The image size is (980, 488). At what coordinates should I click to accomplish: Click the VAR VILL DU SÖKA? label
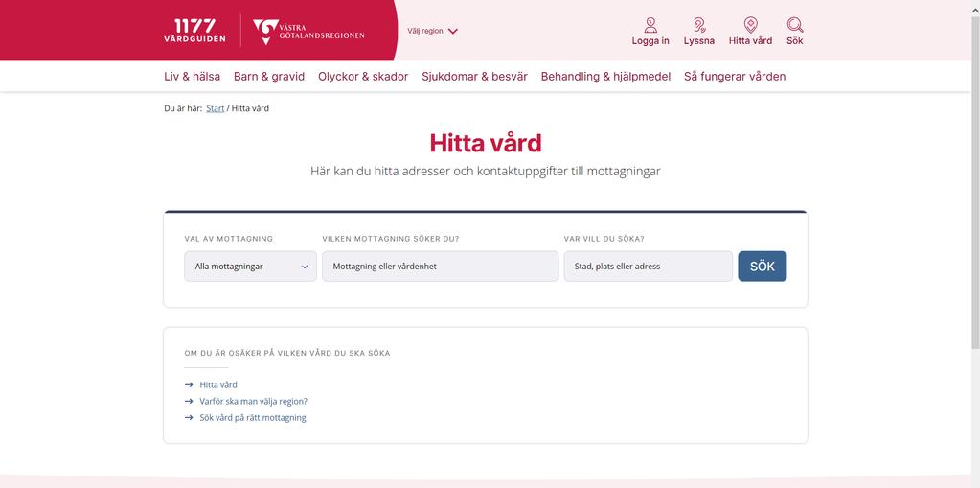click(x=604, y=239)
